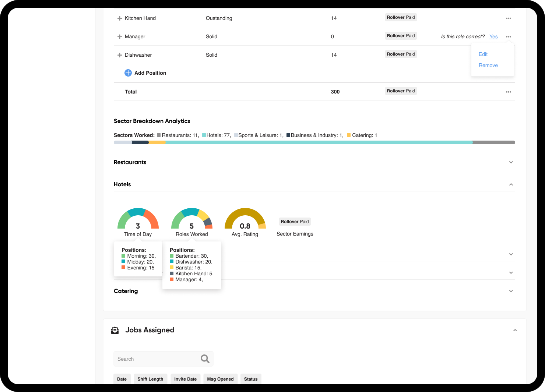Expand the Catering section chevron
This screenshot has width=545, height=392.
pos(511,291)
